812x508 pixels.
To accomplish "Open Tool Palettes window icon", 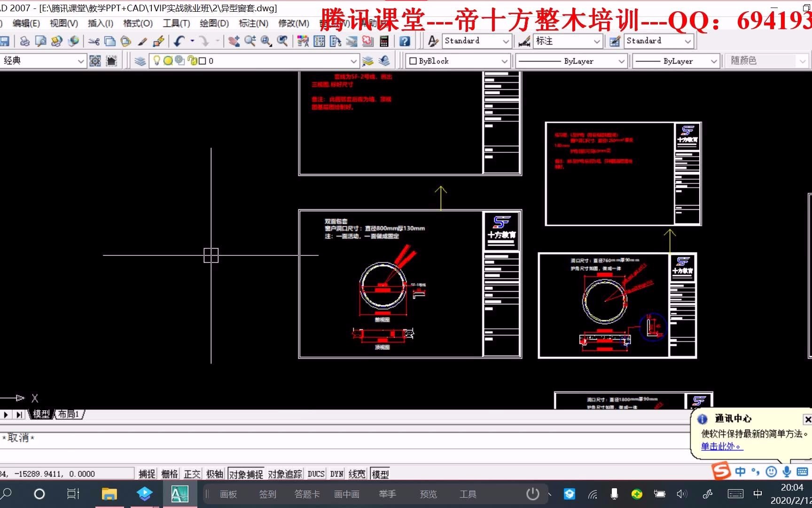I will [x=336, y=41].
